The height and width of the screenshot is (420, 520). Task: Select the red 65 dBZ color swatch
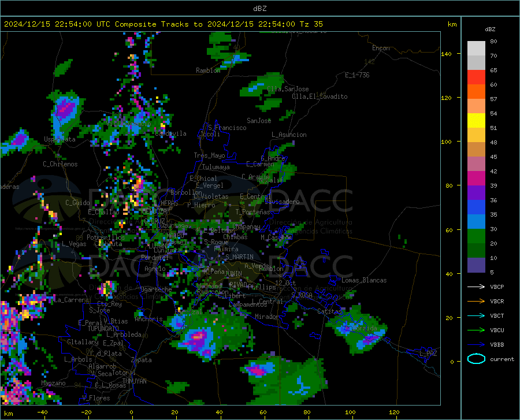point(476,77)
